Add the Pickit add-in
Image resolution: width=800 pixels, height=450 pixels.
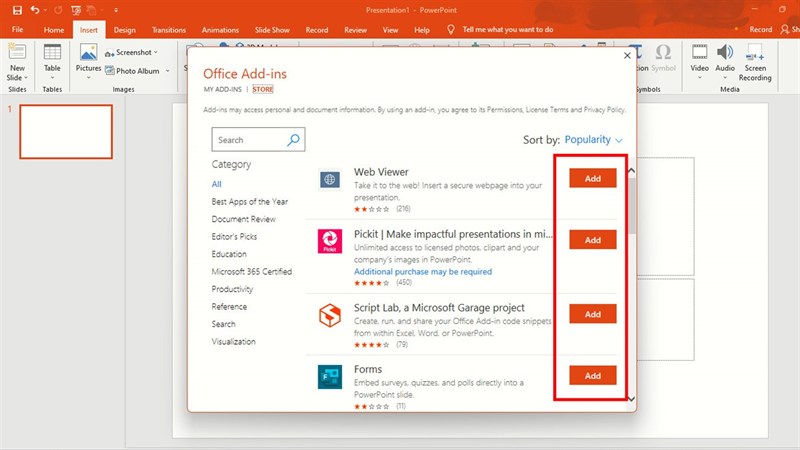pyautogui.click(x=593, y=240)
